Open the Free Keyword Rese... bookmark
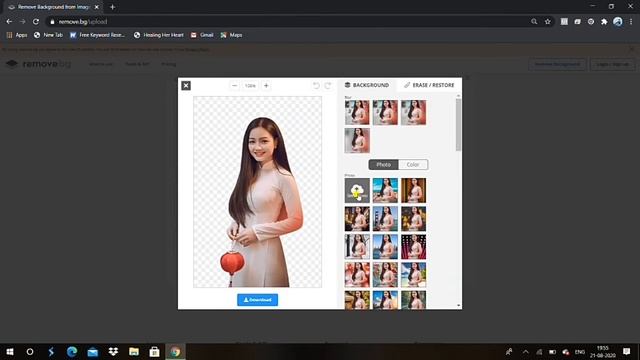Screen dimensions: 640x360 click(x=97, y=35)
